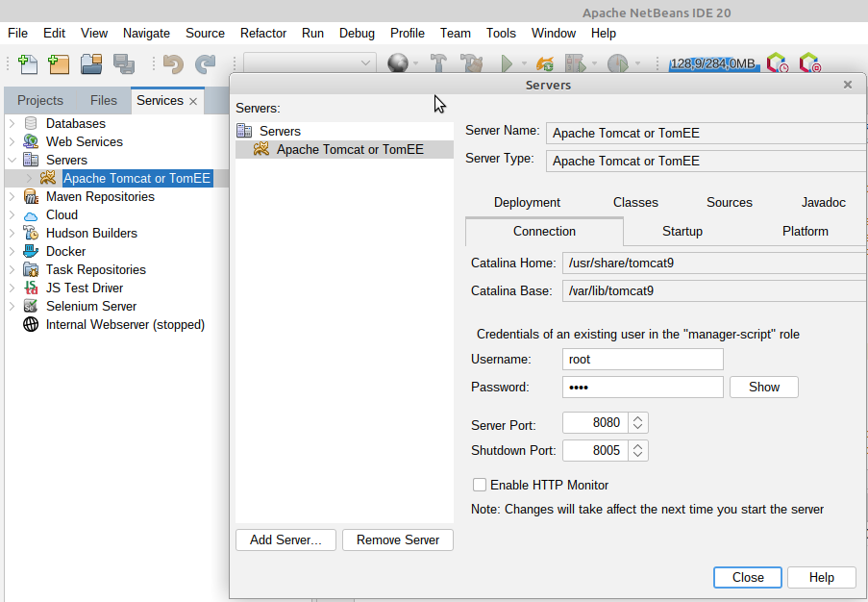
Task: Expand the Databases node
Action: [x=12, y=123]
